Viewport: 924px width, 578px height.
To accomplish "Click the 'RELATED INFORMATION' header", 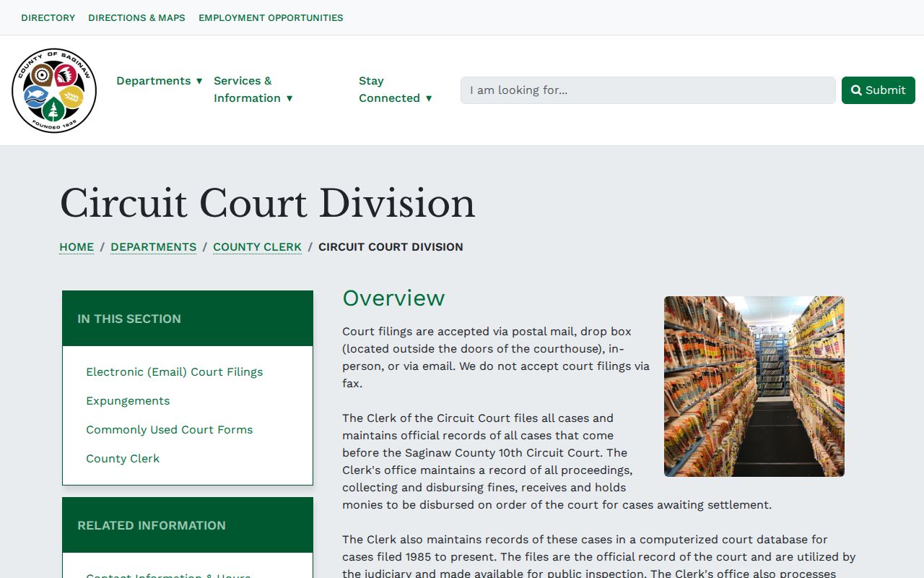I will tap(188, 525).
